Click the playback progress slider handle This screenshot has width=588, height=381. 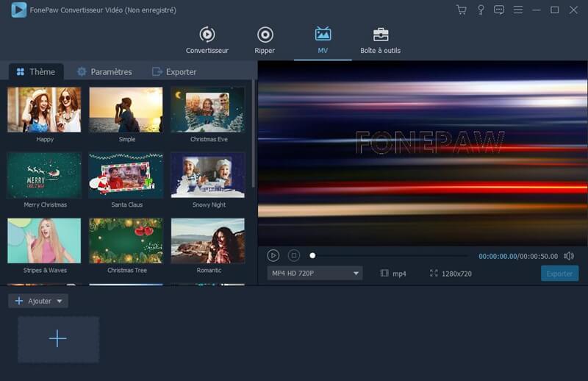click(312, 256)
